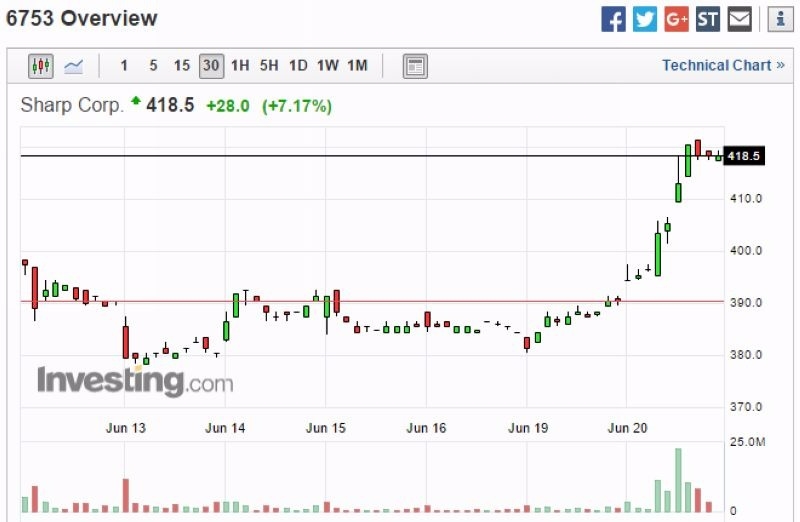Click the 25.0M volume axis label
Screen dimensions: 800x522
pos(747,442)
